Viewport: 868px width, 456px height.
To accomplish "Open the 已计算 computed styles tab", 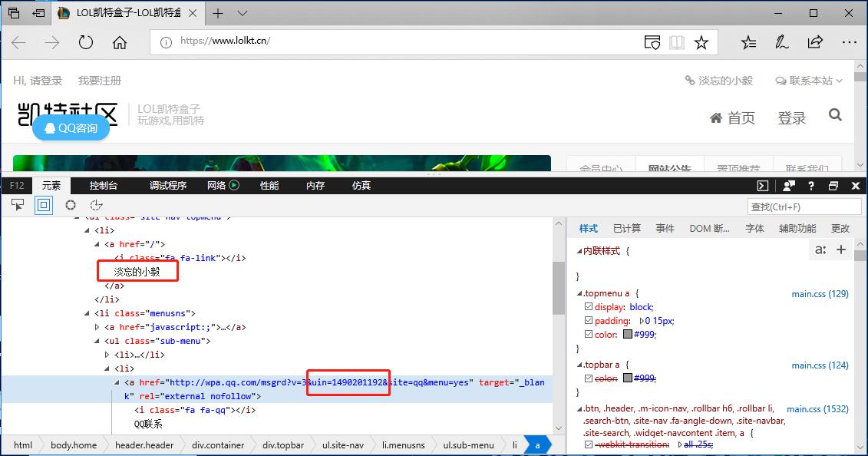I will pyautogui.click(x=627, y=228).
